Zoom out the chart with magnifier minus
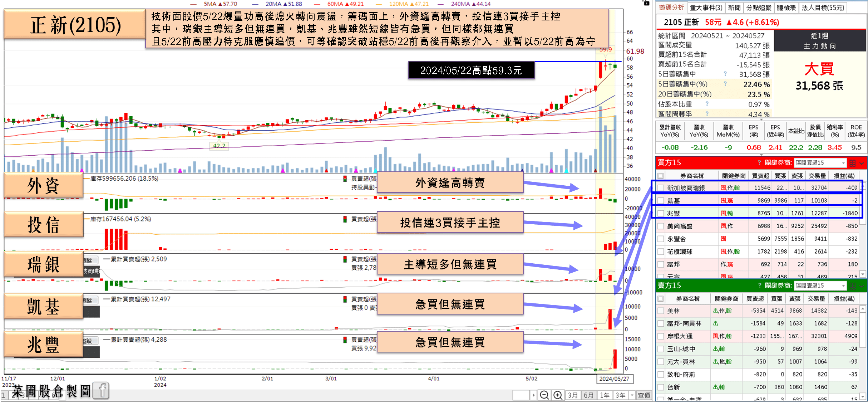 click(544, 395)
